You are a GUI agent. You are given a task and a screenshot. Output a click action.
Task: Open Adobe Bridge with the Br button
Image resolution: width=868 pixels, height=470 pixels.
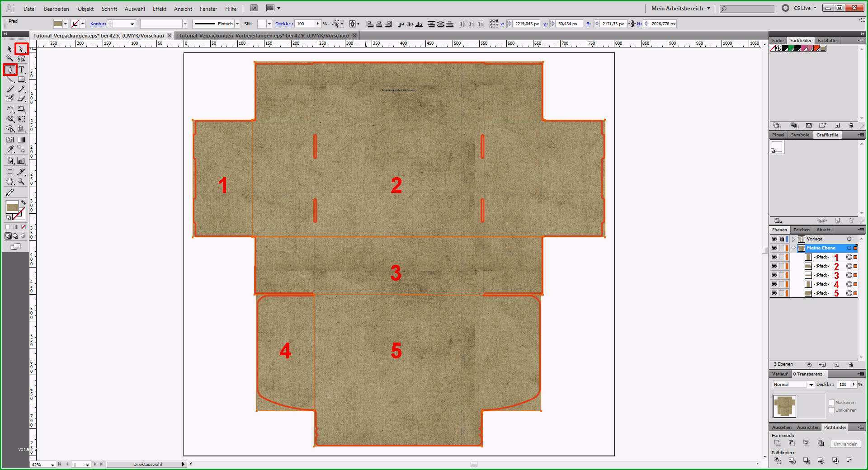pyautogui.click(x=254, y=8)
